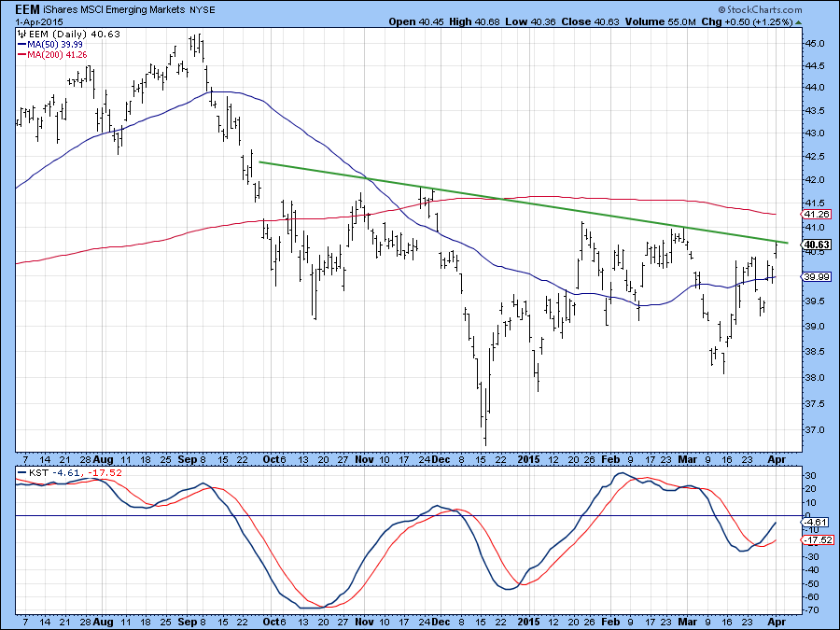Click the EEM ticker symbol title

[x=27, y=9]
